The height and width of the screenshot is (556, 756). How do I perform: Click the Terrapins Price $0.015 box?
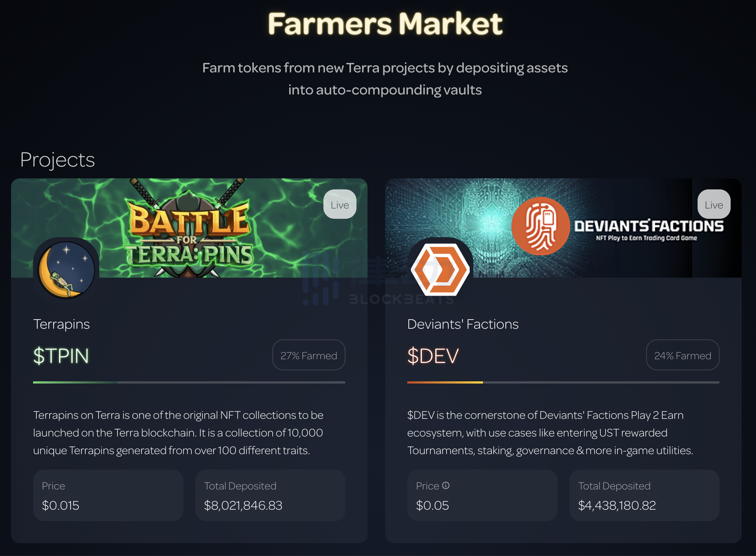click(108, 495)
